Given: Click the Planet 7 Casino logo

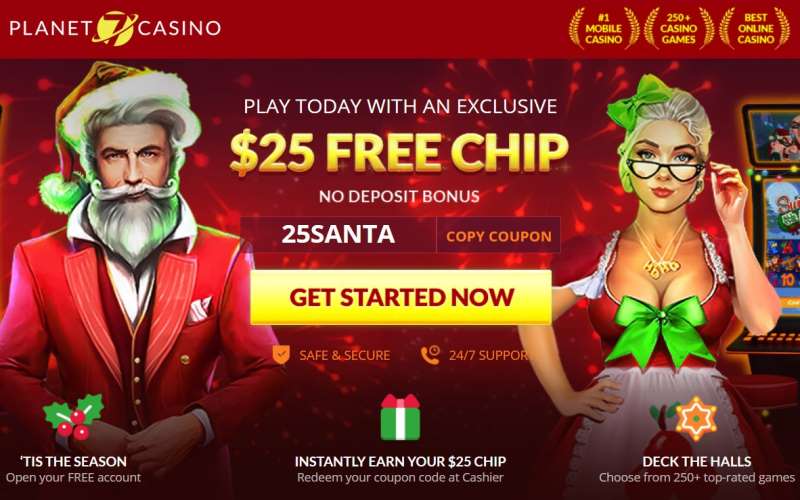Looking at the screenshot, I should (x=115, y=28).
